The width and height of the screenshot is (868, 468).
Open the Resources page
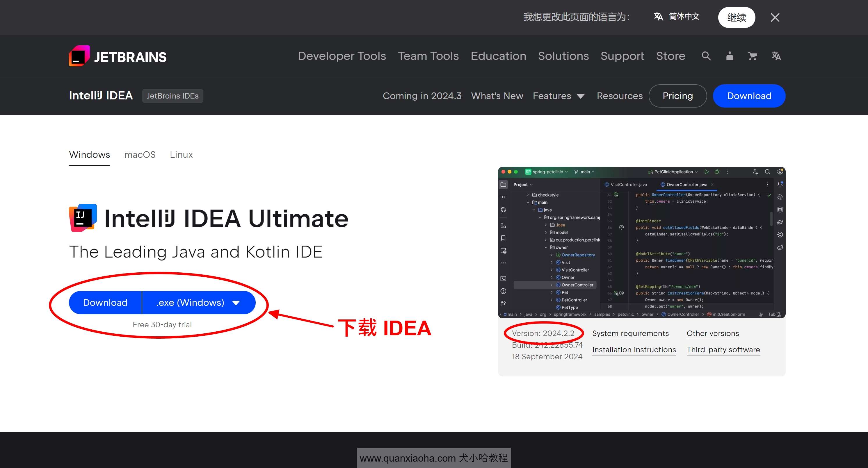(619, 96)
